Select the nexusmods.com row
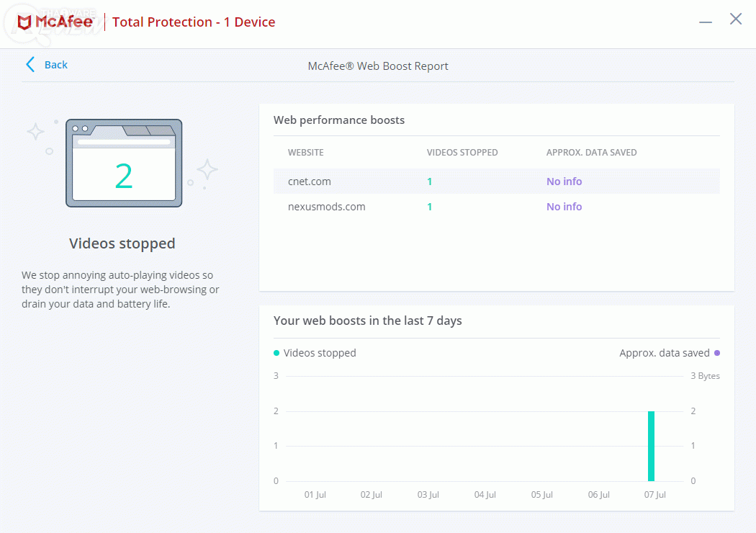Image resolution: width=756 pixels, height=533 pixels. click(326, 207)
